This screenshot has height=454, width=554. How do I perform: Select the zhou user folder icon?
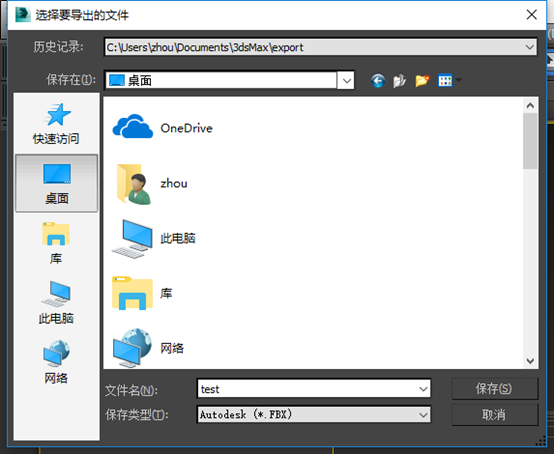point(134,184)
